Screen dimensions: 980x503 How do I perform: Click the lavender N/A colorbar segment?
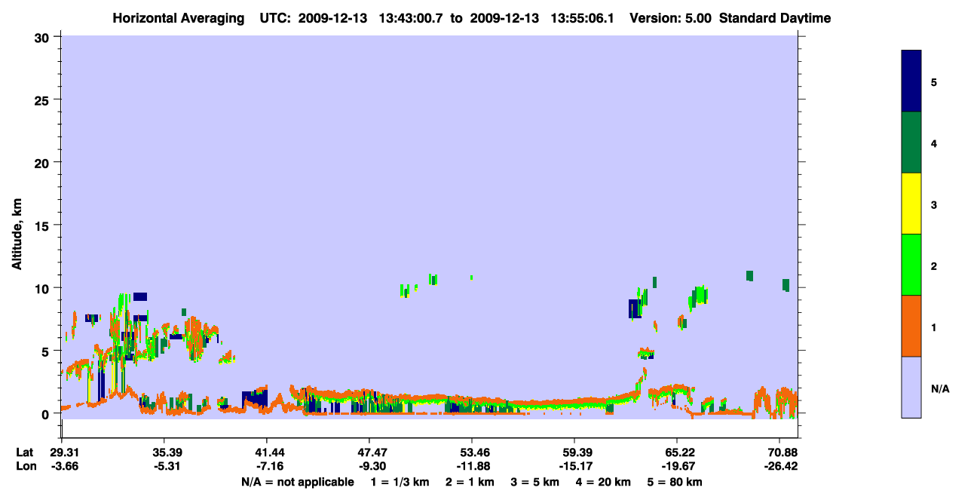[x=911, y=387]
